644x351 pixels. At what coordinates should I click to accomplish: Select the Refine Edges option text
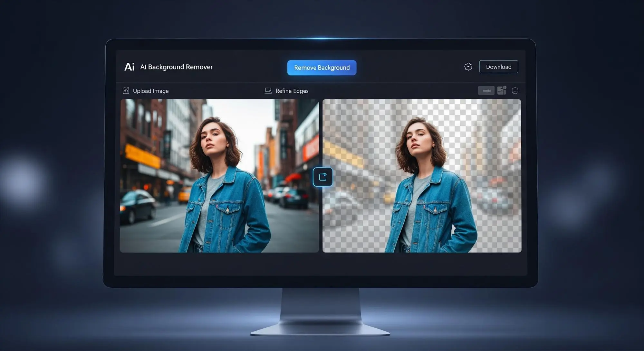tap(292, 91)
